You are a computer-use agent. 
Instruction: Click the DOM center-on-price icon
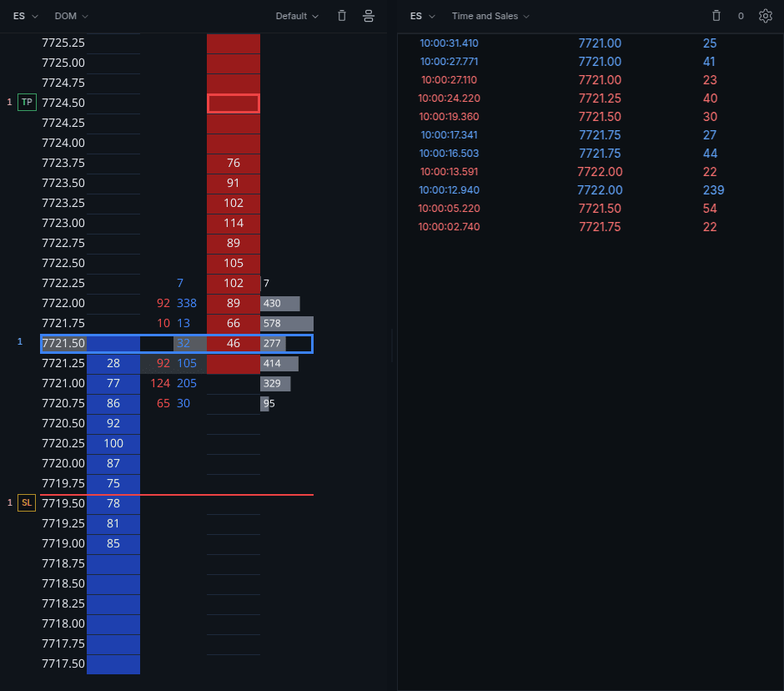[369, 16]
